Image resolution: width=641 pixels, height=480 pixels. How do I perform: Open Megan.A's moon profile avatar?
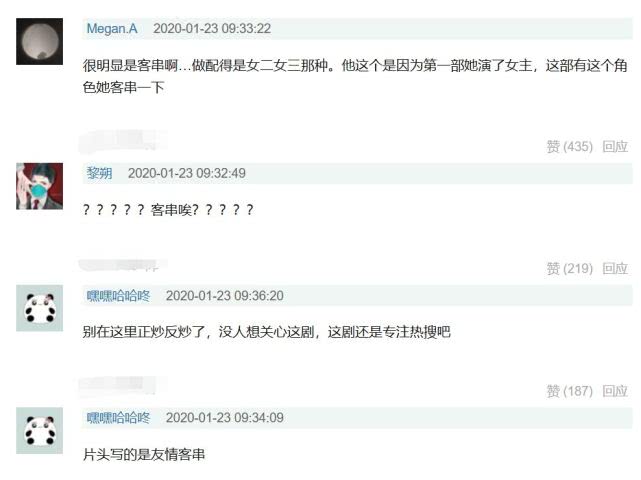pyautogui.click(x=39, y=41)
